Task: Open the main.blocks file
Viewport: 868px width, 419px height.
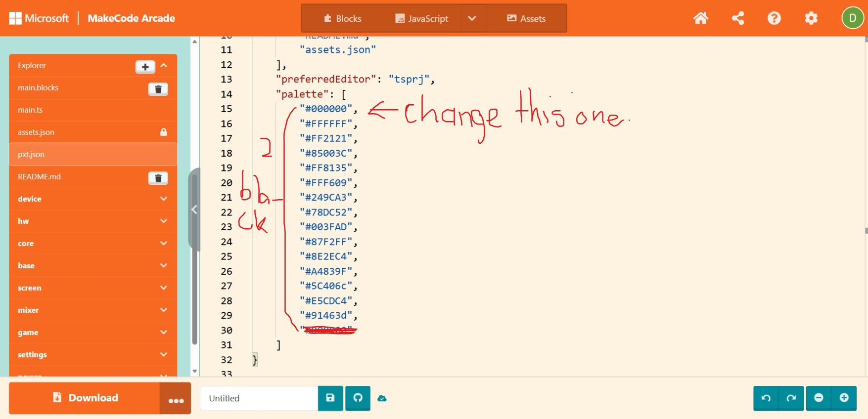Action: coord(38,87)
